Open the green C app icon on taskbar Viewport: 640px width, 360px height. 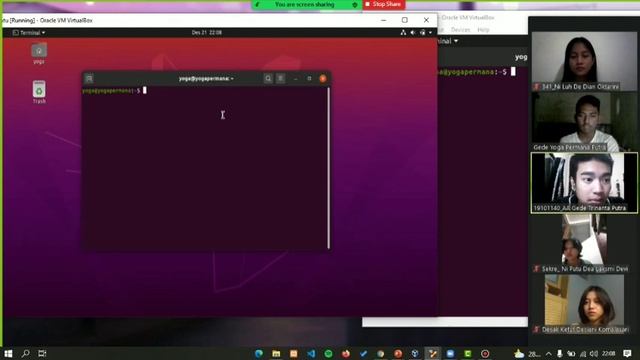(x=467, y=353)
